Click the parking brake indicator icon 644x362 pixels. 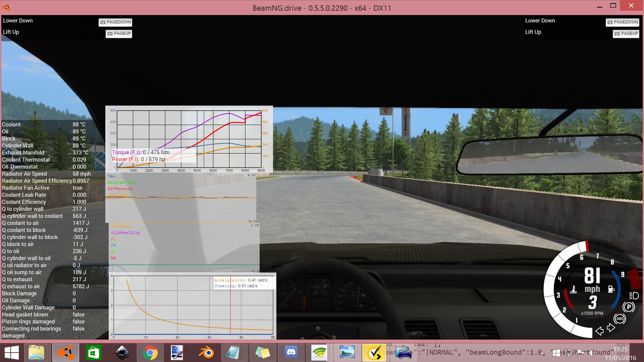(629, 307)
